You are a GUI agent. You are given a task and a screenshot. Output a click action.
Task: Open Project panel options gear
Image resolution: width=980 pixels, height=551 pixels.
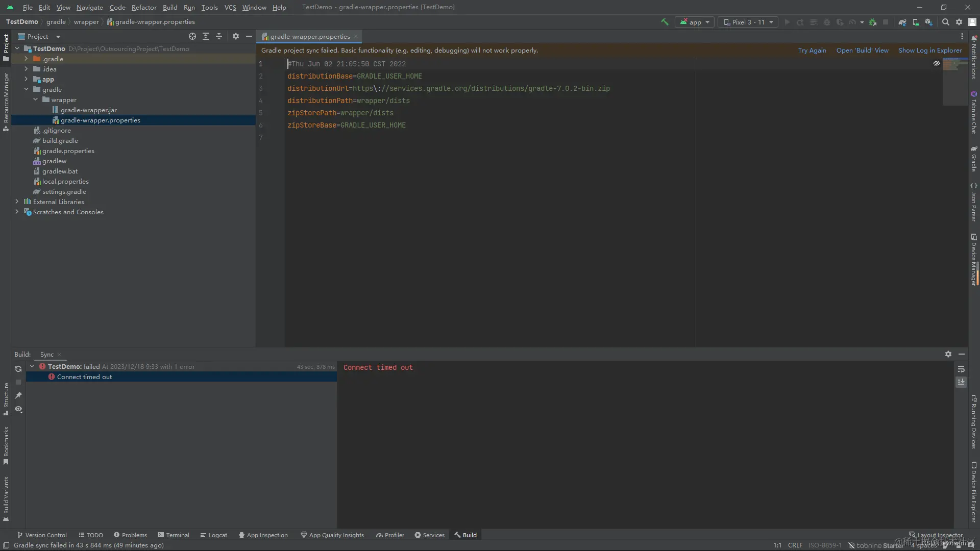point(236,36)
